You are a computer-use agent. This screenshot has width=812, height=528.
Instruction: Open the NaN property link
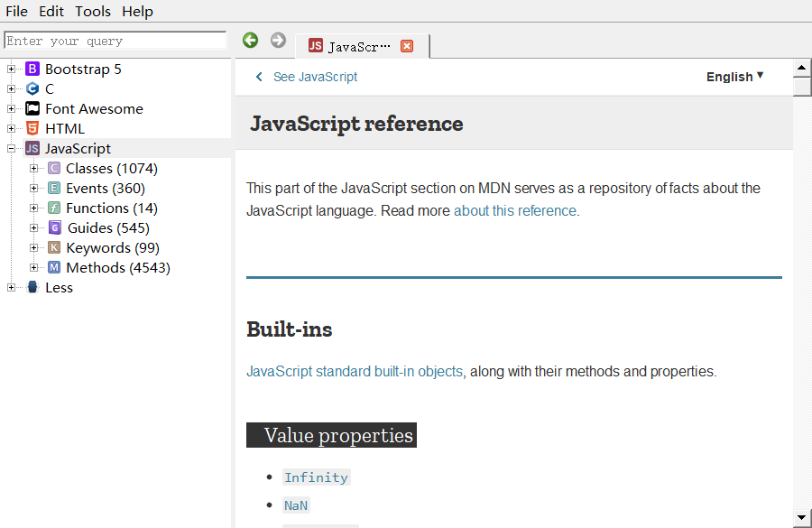coord(296,505)
